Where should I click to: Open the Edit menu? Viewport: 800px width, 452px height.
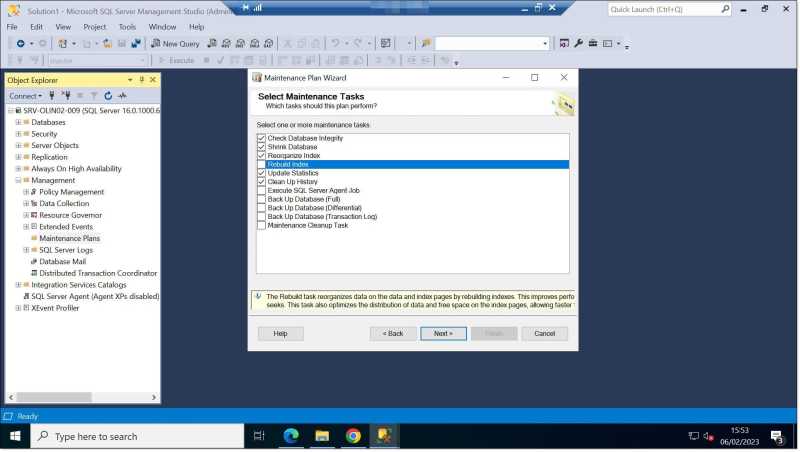36,27
